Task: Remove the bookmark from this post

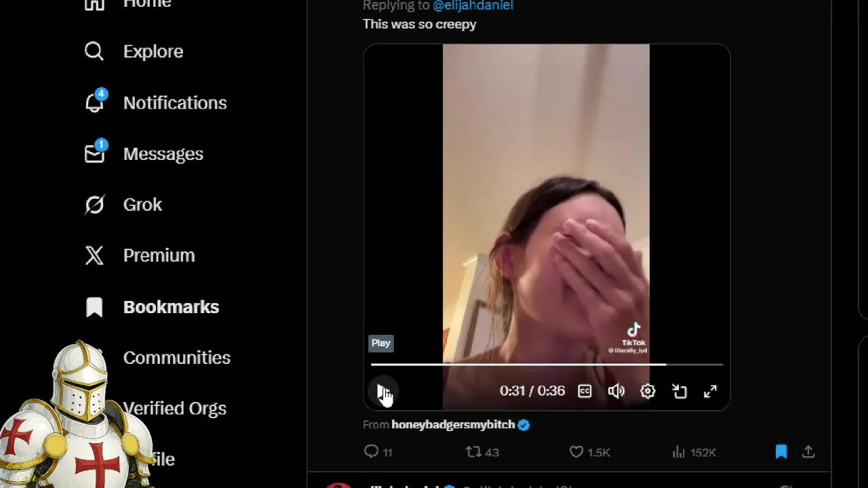Action: 781,451
